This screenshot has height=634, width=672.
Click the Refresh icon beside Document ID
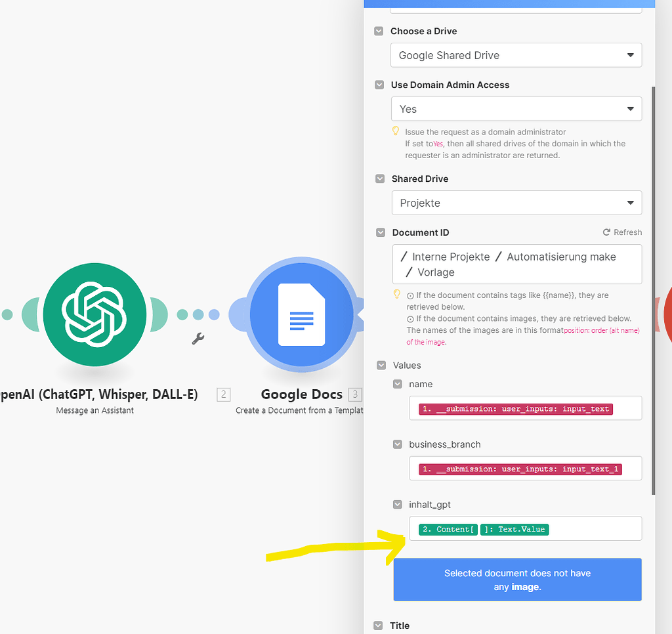click(x=606, y=232)
